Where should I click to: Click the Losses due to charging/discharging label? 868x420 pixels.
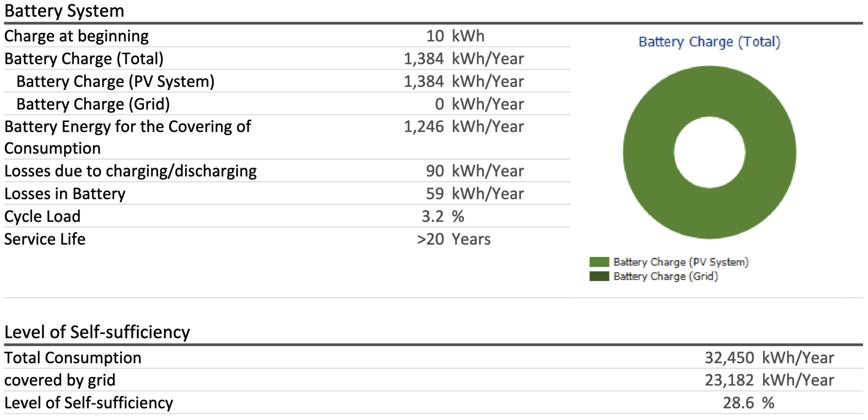[130, 171]
